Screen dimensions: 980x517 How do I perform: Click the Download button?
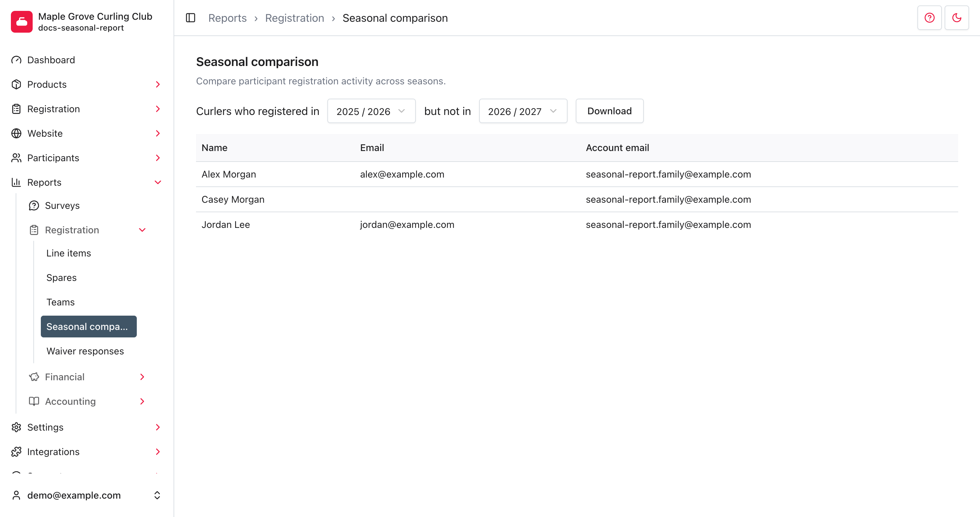[x=609, y=111]
